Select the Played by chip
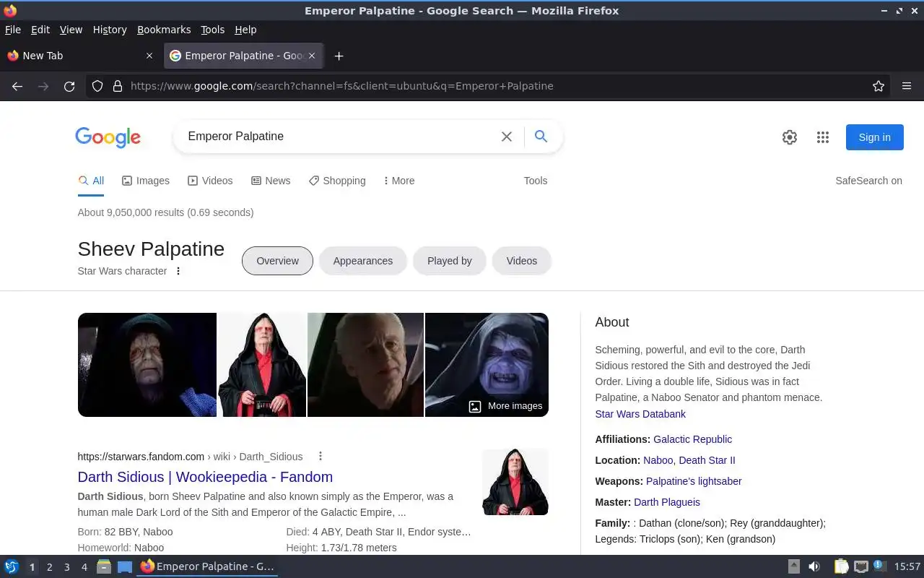924x578 pixels. tap(450, 261)
